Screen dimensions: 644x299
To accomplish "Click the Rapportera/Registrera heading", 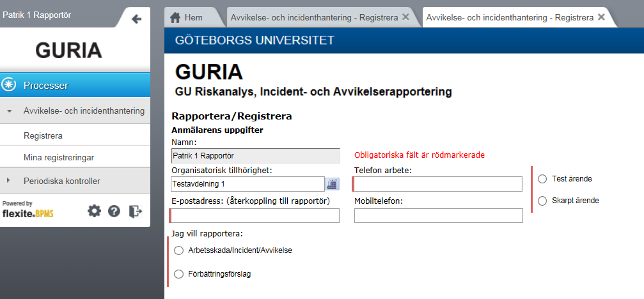I will tap(232, 116).
